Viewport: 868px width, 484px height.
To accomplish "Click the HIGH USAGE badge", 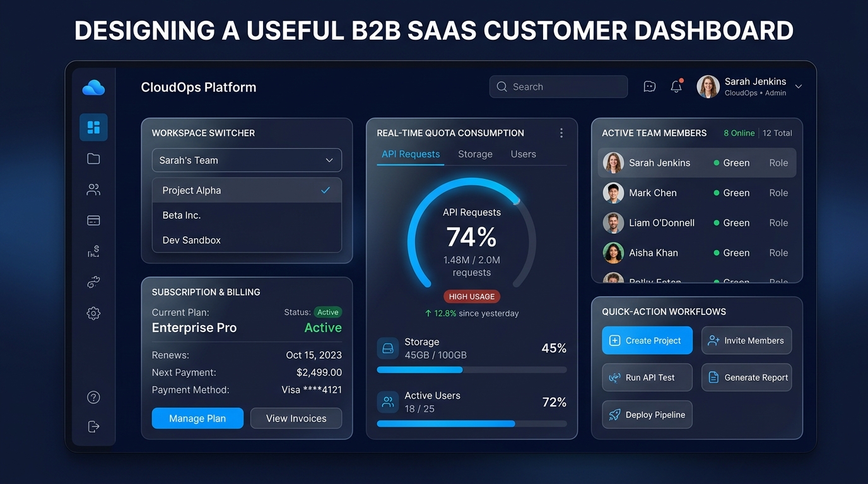I will pyautogui.click(x=472, y=297).
